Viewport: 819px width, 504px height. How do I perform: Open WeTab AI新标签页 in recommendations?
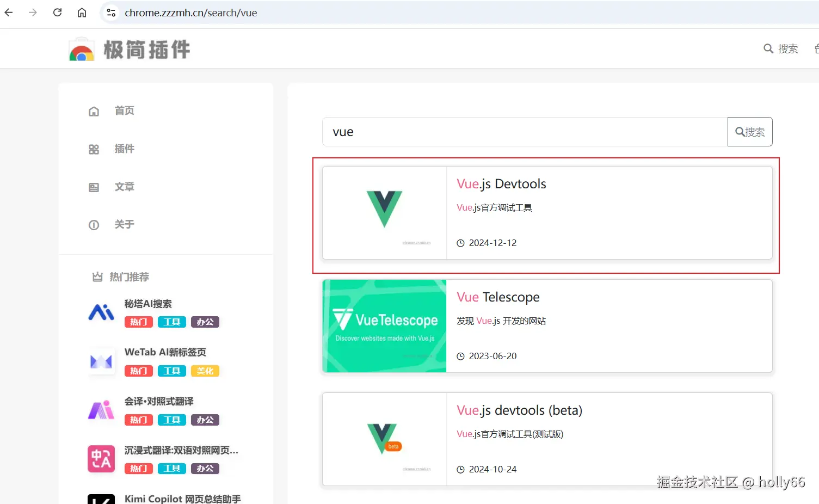pyautogui.click(x=165, y=352)
